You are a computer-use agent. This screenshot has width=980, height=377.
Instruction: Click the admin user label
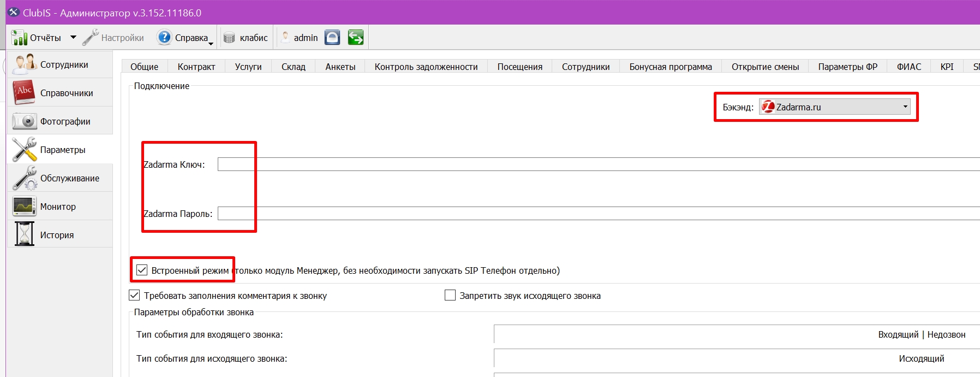pyautogui.click(x=306, y=38)
